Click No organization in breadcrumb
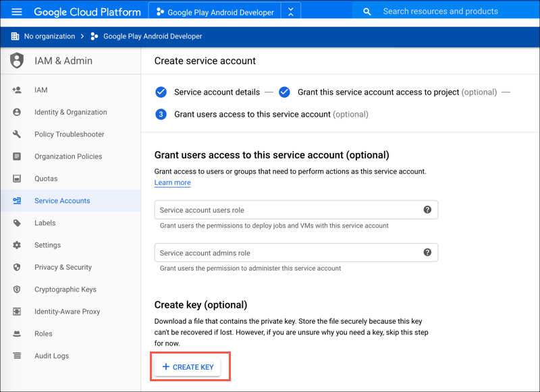The width and height of the screenshot is (540, 392). pyautogui.click(x=49, y=36)
